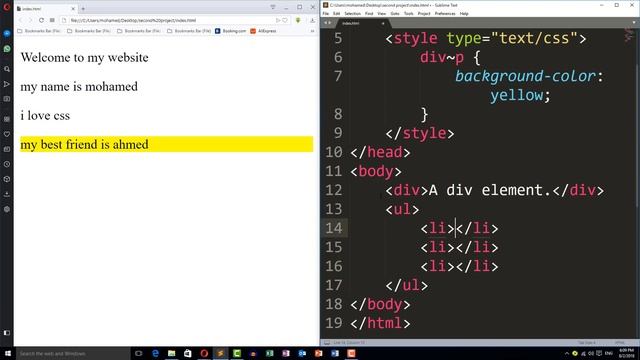Screen dimensions: 640x360
Task: Click the Windows taskbar search box
Action: (73, 353)
